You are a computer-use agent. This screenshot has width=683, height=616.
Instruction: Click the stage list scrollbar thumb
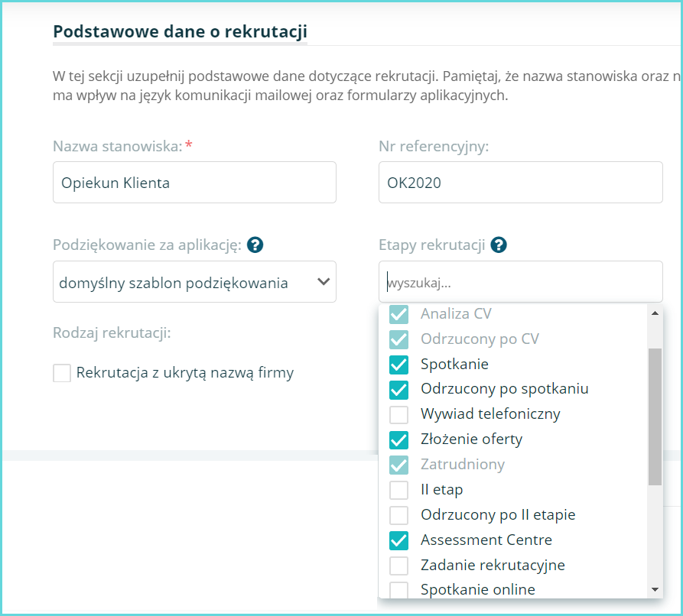[x=655, y=417]
